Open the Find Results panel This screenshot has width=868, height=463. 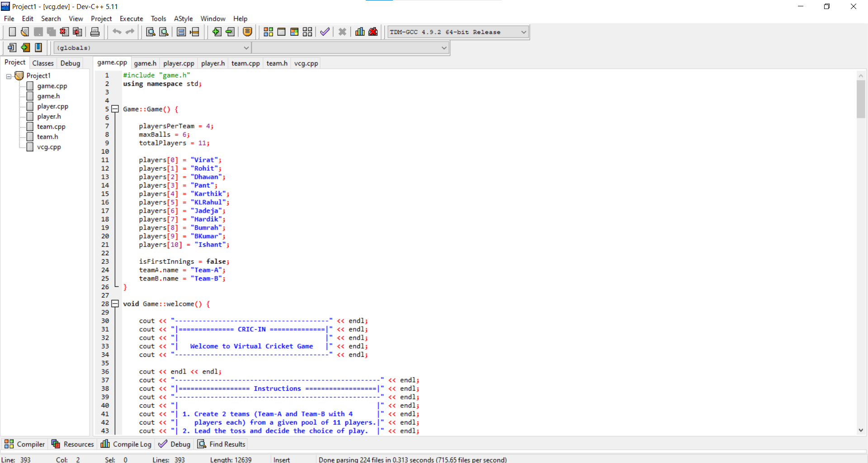point(221,444)
